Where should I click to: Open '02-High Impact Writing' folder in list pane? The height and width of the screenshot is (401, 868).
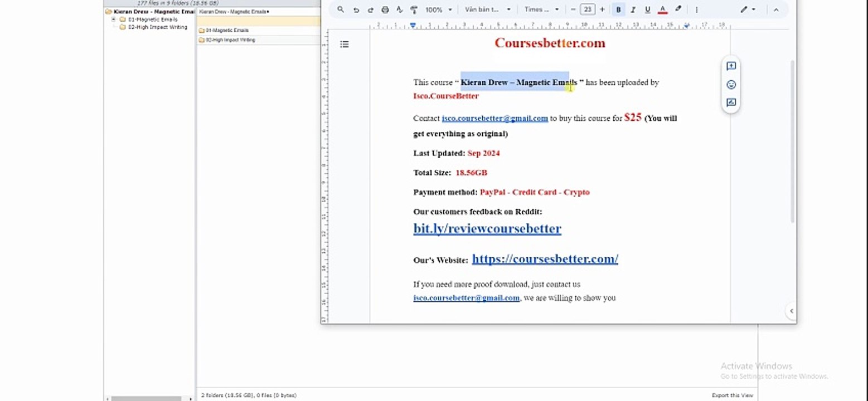tap(230, 40)
